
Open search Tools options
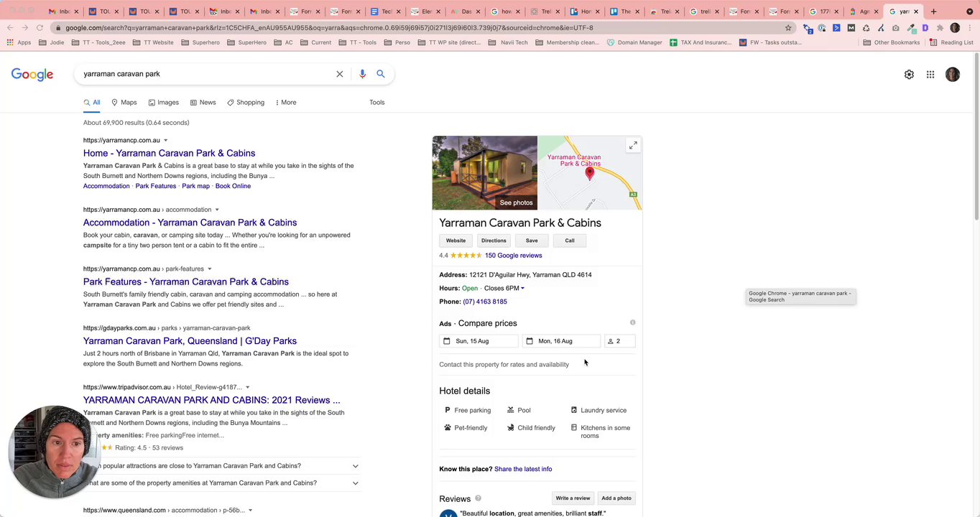376,103
